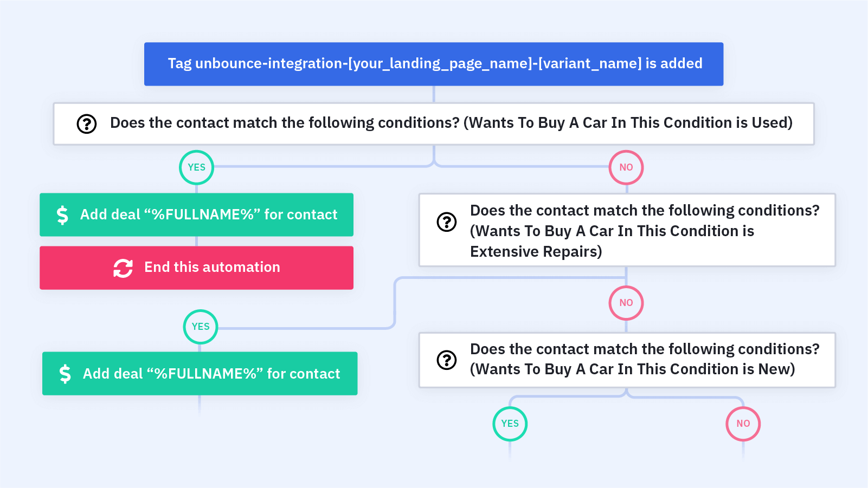Click the NO circle below the Extensive Repairs condition
868x488 pixels.
[626, 303]
